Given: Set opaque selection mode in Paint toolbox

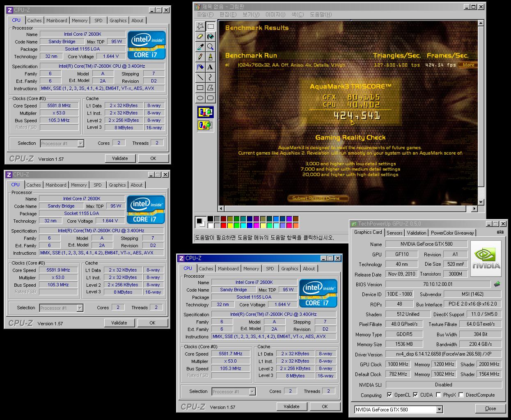Looking at the screenshot, I should (x=205, y=112).
